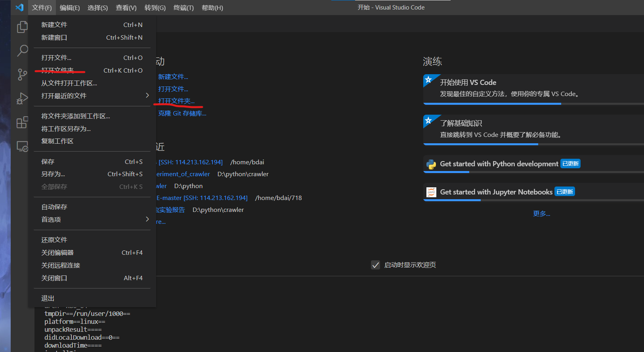Open the 选择(S) menu
The height and width of the screenshot is (352, 644).
[x=97, y=8]
